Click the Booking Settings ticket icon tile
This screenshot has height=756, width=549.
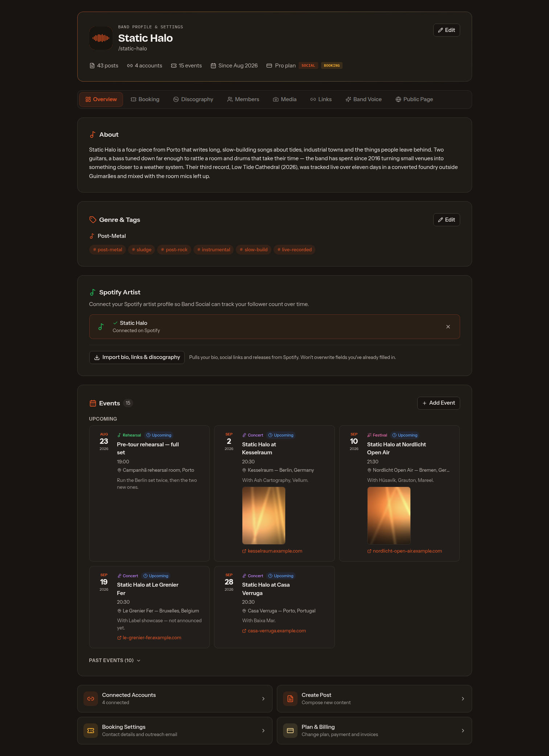tap(91, 731)
